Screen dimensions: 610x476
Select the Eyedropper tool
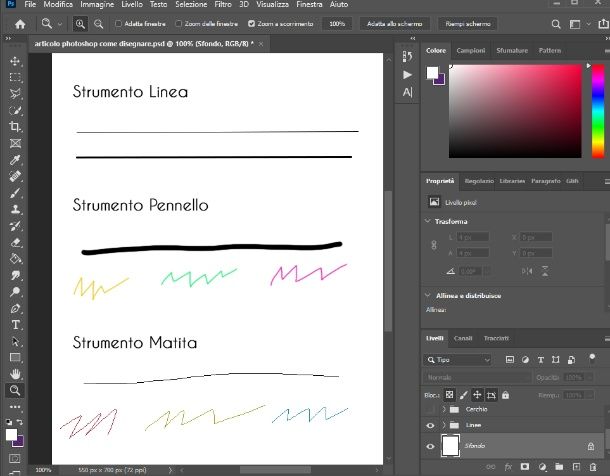pos(16,160)
